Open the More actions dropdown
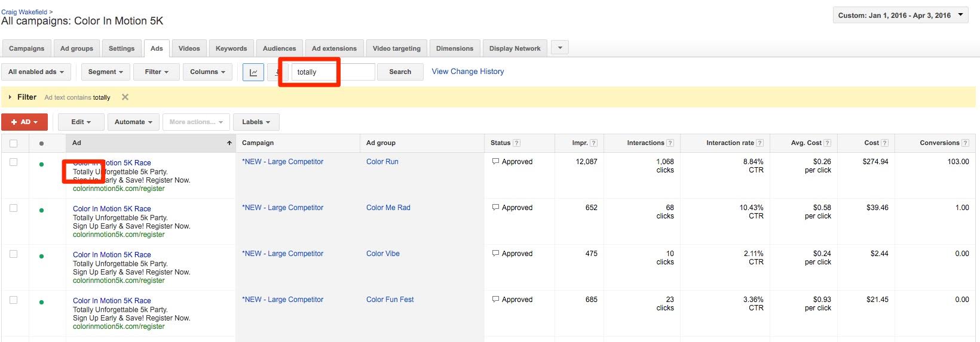 click(196, 122)
